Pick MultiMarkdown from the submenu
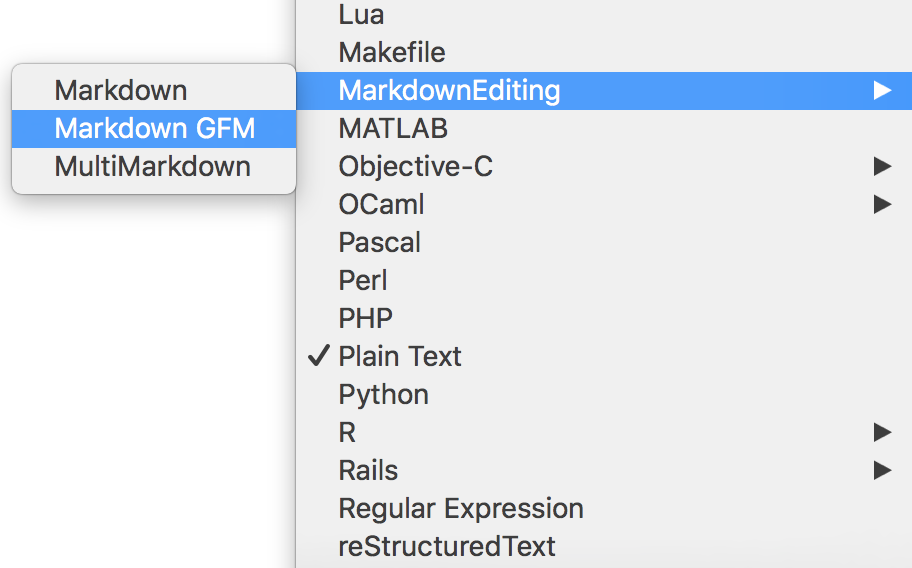The height and width of the screenshot is (568, 912). [152, 166]
